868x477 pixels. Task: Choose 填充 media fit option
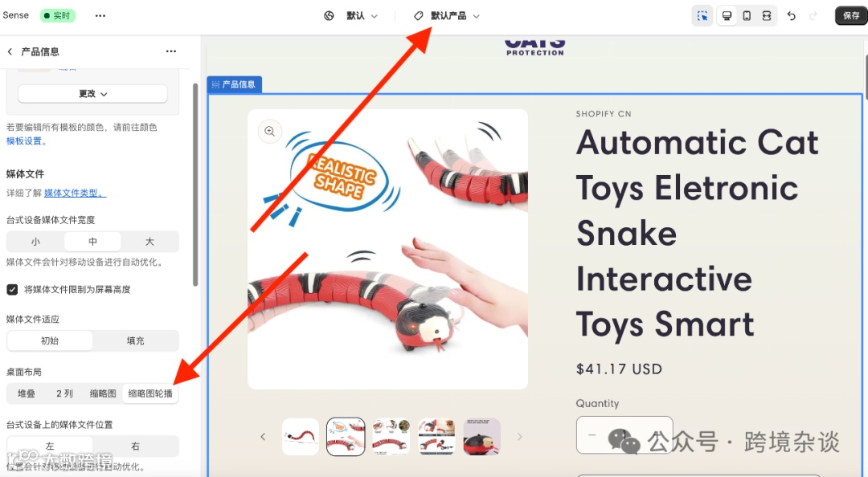pos(135,340)
